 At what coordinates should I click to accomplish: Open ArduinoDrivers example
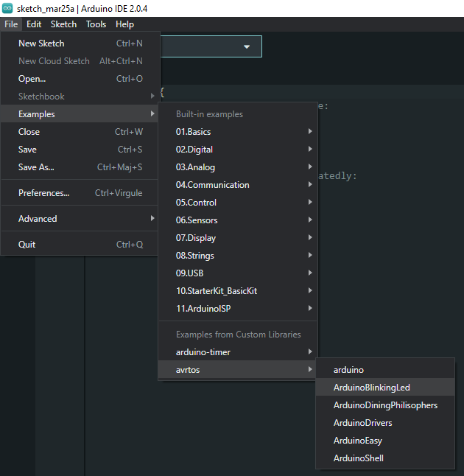[x=385, y=423]
